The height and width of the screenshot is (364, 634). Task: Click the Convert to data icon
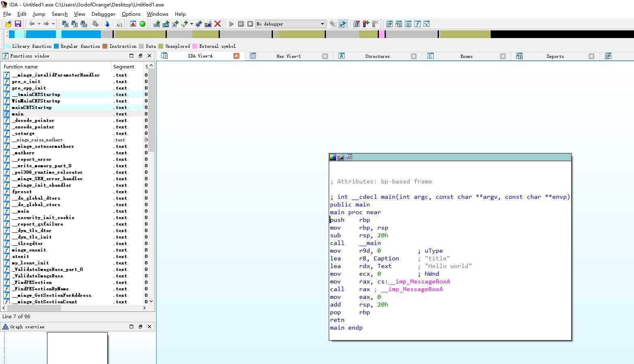pos(166,24)
